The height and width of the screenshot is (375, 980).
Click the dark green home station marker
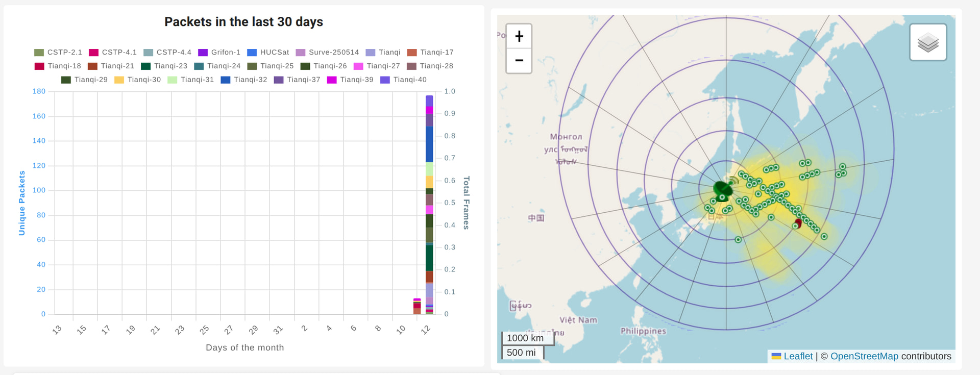pyautogui.click(x=723, y=190)
